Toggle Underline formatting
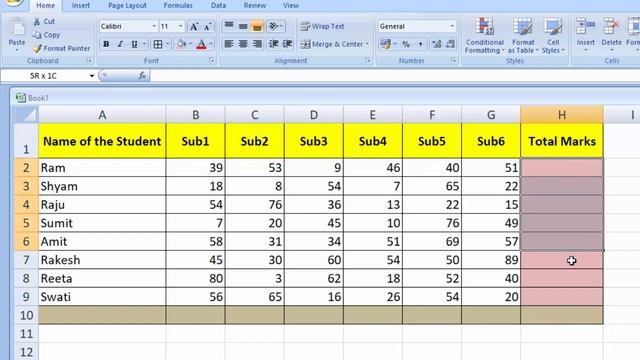 coord(134,44)
